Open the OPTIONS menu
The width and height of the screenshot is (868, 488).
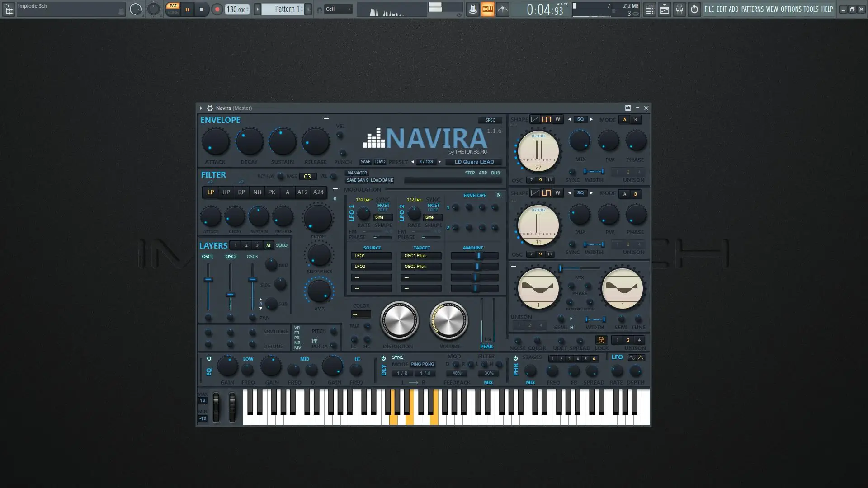(x=791, y=9)
